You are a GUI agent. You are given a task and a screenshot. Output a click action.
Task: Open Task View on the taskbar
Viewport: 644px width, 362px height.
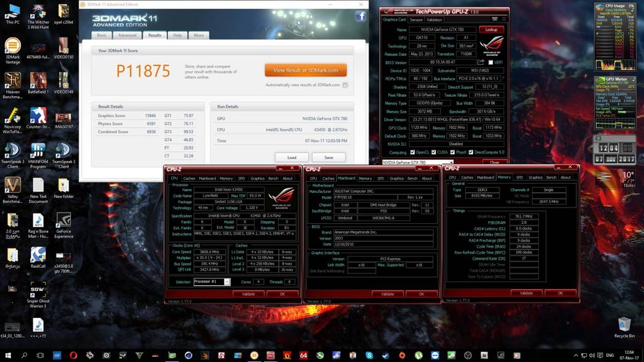tap(40, 355)
